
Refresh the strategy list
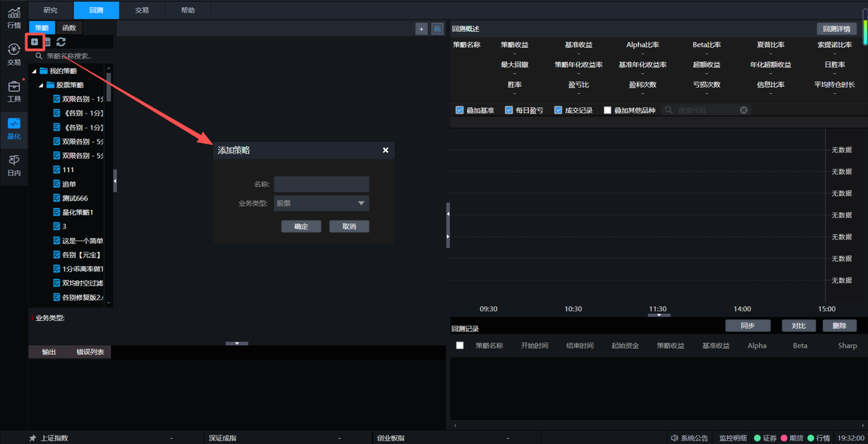point(61,42)
